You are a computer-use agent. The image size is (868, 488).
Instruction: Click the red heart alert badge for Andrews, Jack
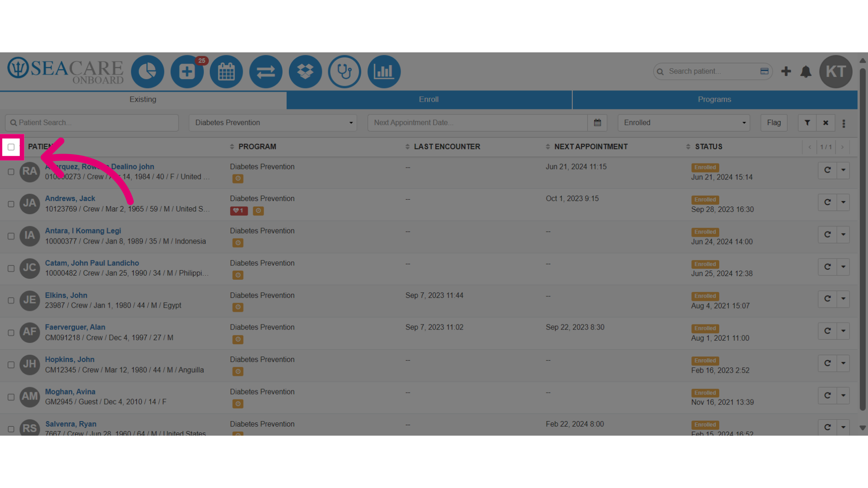click(x=239, y=211)
